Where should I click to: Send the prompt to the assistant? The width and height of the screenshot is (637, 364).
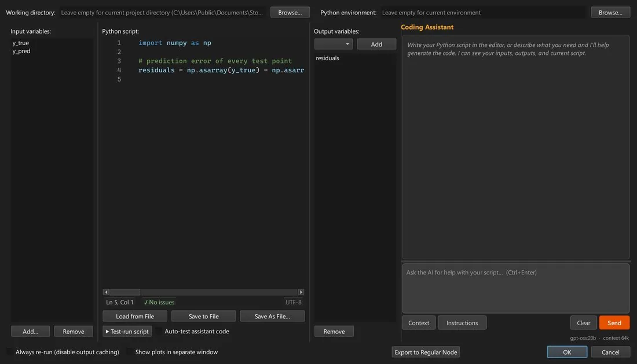tap(614, 323)
